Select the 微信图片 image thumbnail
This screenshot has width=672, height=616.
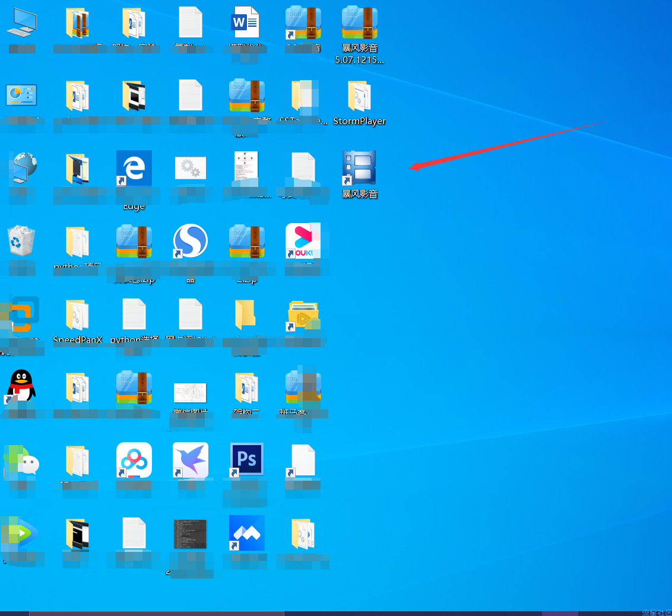(190, 393)
